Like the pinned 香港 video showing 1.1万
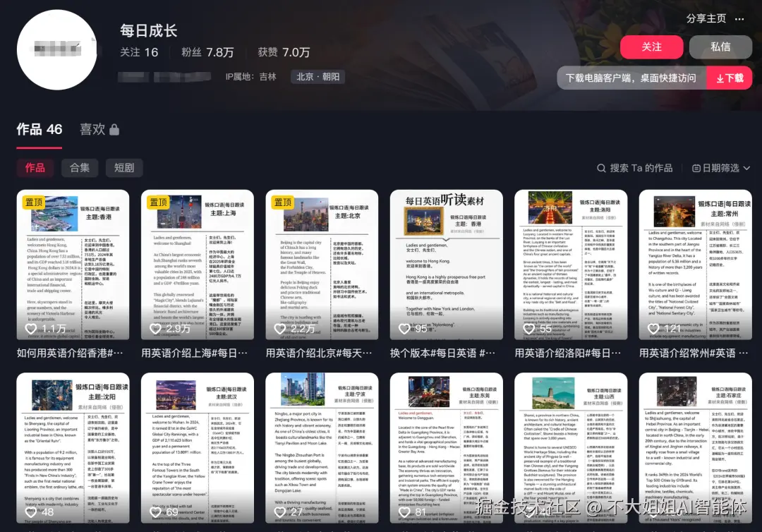The image size is (762, 532). [31, 328]
